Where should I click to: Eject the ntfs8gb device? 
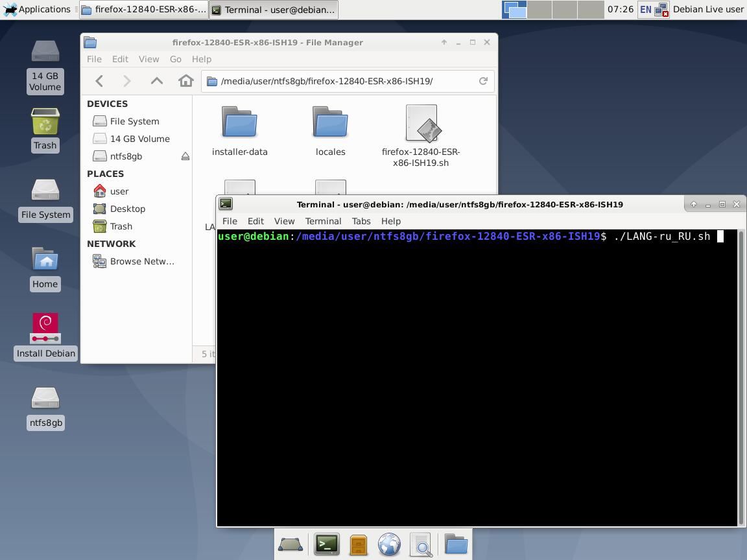[x=185, y=156]
